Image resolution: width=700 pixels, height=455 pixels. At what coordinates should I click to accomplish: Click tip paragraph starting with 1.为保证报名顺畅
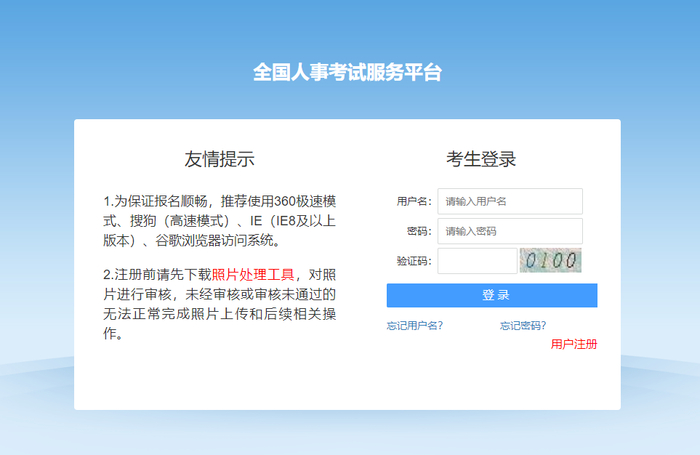coord(219,221)
